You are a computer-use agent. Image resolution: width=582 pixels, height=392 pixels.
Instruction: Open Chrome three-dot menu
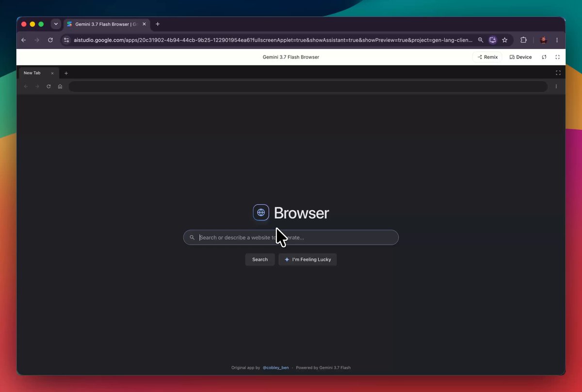(557, 40)
